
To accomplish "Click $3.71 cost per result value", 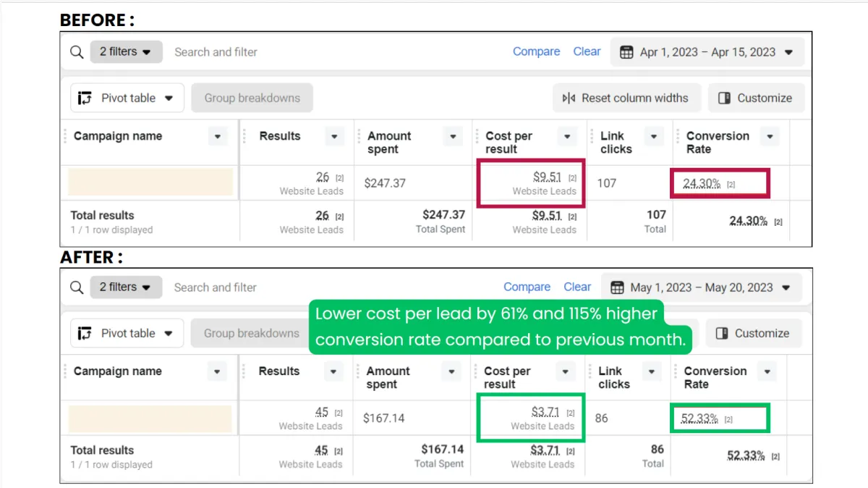I will (x=545, y=412).
